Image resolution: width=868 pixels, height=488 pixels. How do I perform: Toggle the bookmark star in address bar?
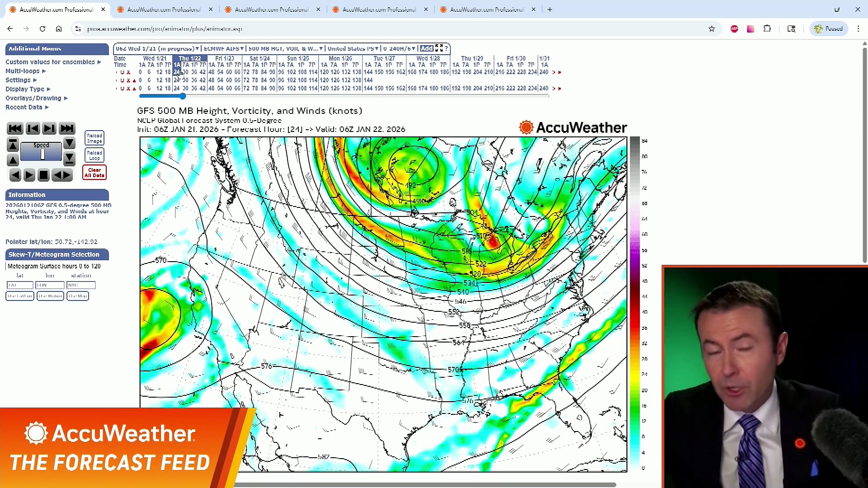[712, 28]
